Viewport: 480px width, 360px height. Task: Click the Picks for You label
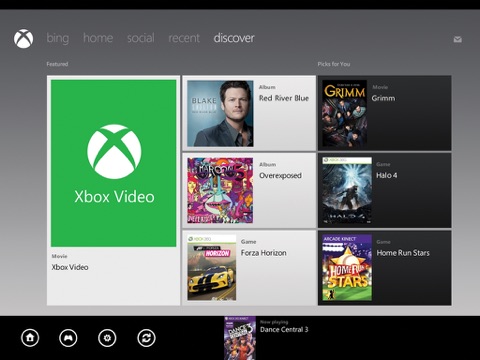tap(334, 64)
